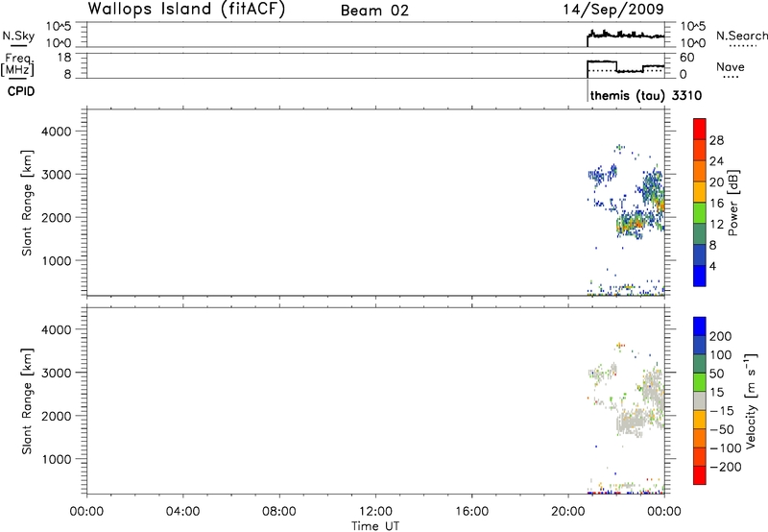
Task: Click the "12:00" time tick label
Action: click(x=375, y=512)
